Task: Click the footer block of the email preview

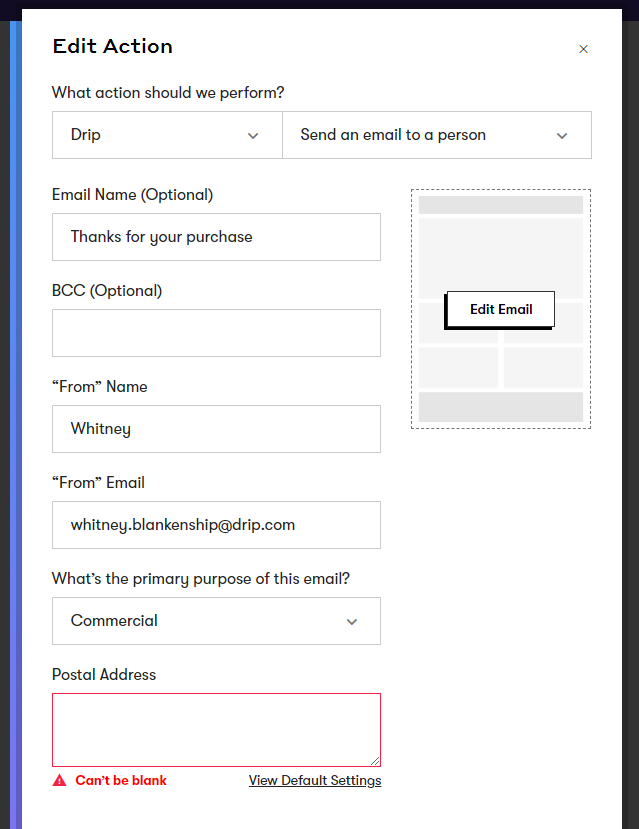Action: point(500,407)
